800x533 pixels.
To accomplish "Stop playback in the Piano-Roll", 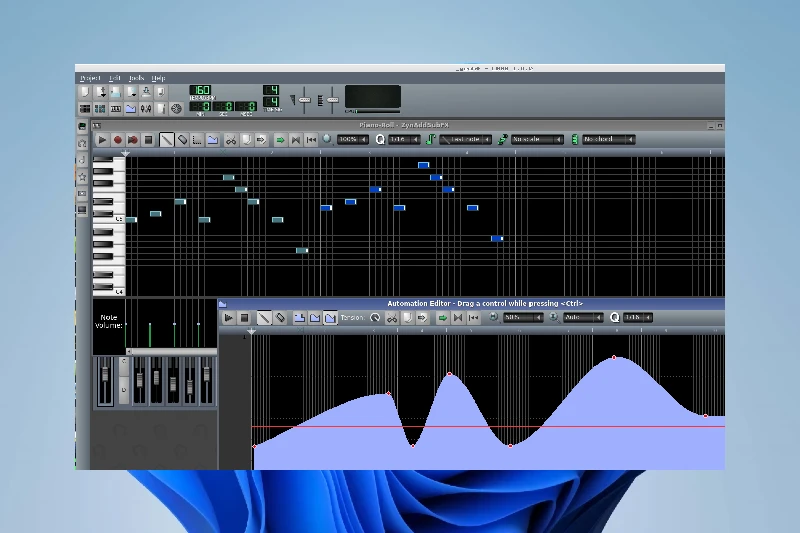I will 148,140.
